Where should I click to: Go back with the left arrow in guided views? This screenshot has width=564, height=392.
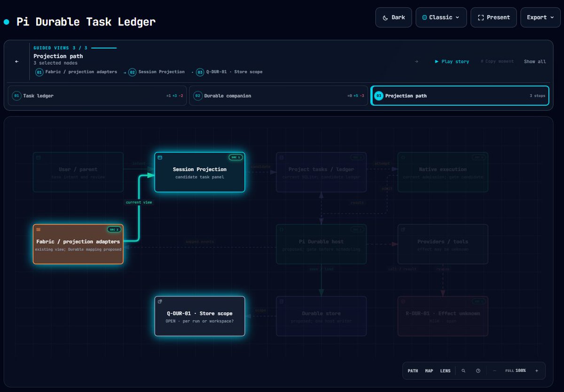coord(17,61)
